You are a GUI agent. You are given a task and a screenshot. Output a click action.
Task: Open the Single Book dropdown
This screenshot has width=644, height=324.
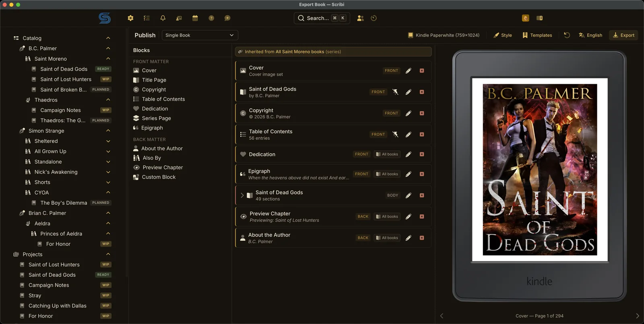(x=200, y=35)
